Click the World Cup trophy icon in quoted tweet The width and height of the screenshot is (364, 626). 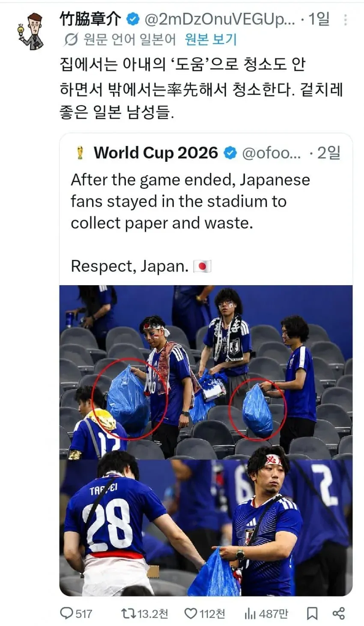click(x=80, y=153)
